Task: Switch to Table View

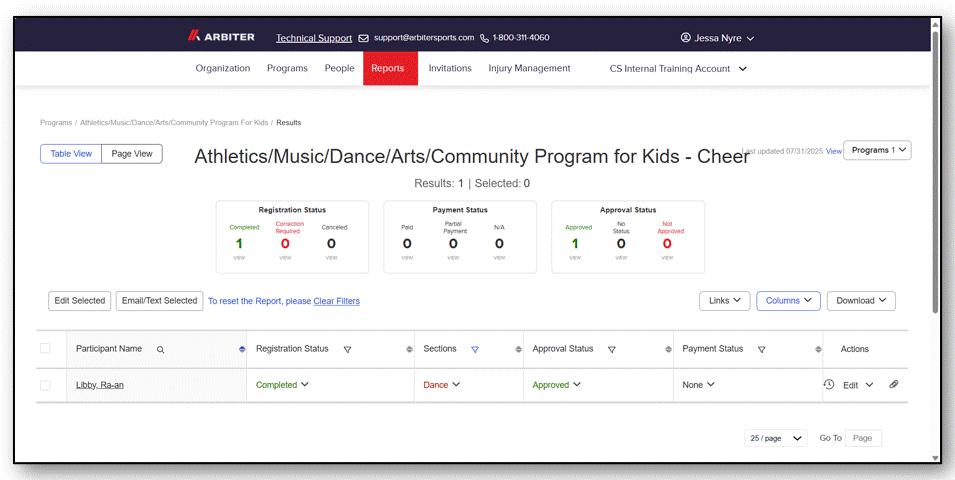Action: click(x=71, y=154)
